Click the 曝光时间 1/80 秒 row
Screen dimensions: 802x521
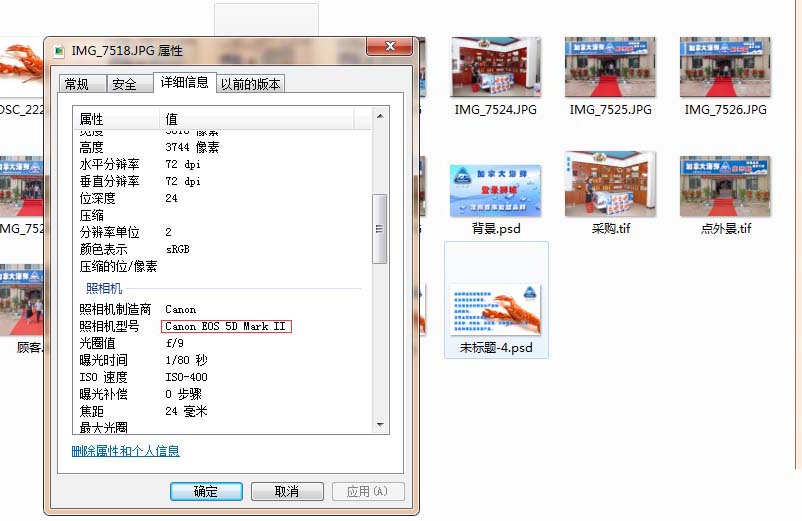pyautogui.click(x=222, y=360)
